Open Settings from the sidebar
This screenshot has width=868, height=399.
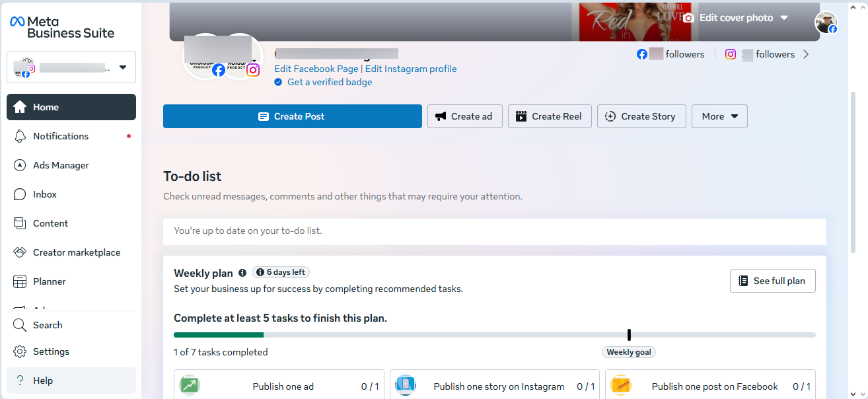coord(51,351)
